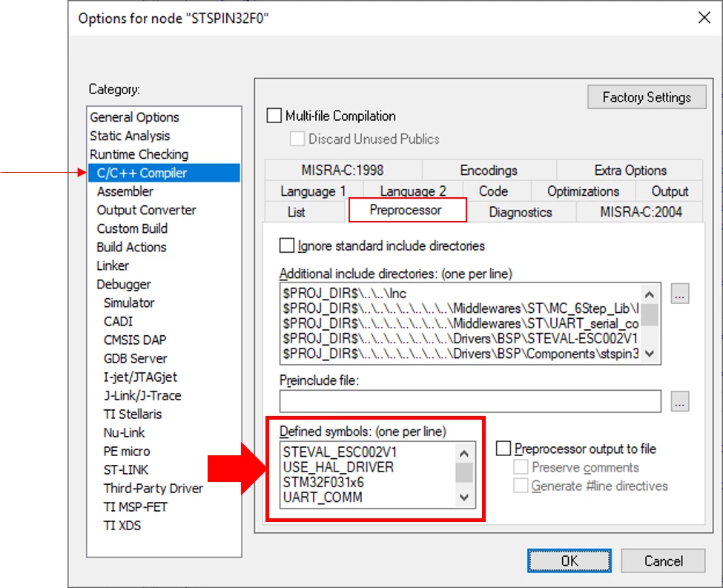Open the MISRA-C:1998 tab
723x588 pixels.
(343, 171)
